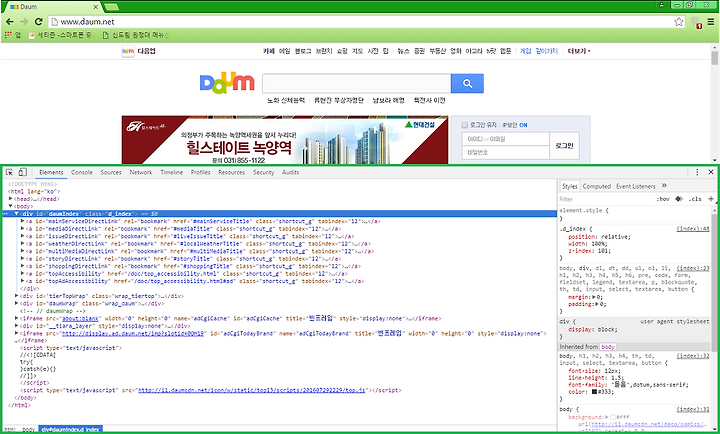
Task: Open the 더보기 dropdown in Daum navigation
Action: coord(579,51)
